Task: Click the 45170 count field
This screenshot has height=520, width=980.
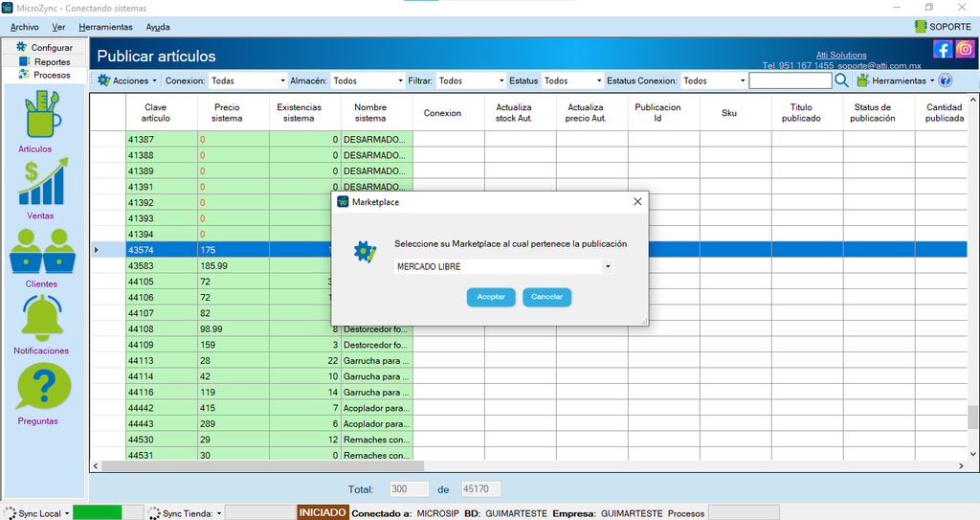Action: (480, 488)
